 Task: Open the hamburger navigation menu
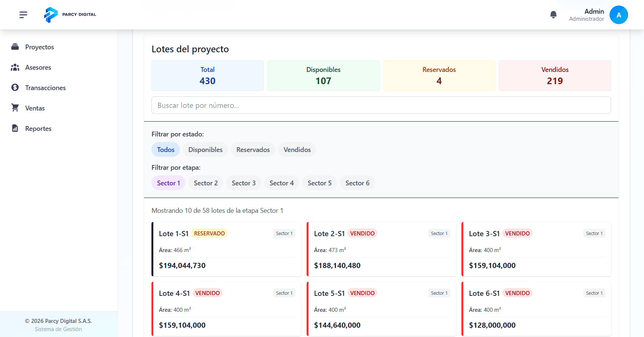[x=23, y=14]
